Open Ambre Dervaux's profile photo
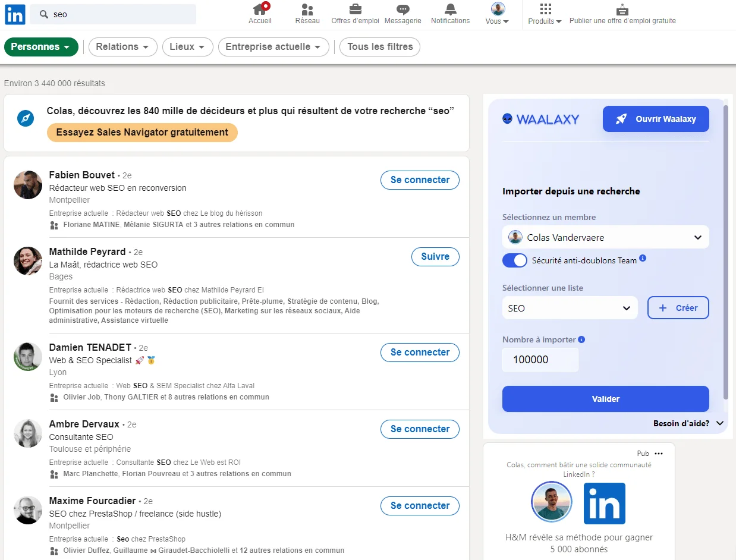Viewport: 736px width, 560px height. coord(28,433)
